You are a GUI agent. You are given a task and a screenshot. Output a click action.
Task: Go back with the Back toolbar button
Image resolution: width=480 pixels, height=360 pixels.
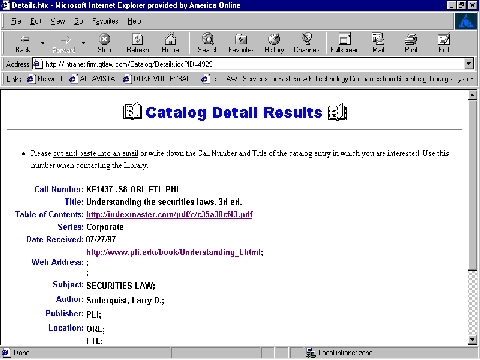(x=23, y=43)
